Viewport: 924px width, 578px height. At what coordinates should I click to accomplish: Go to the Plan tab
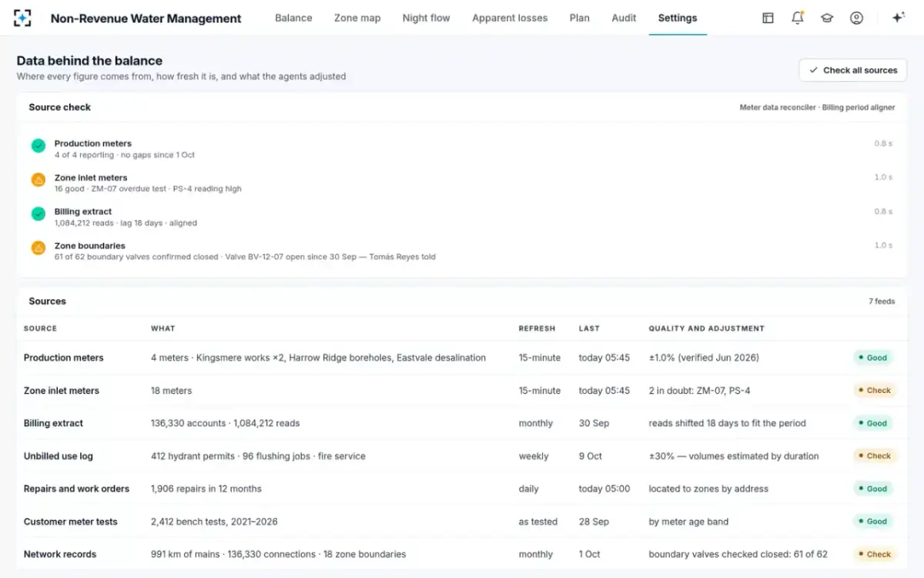click(579, 18)
